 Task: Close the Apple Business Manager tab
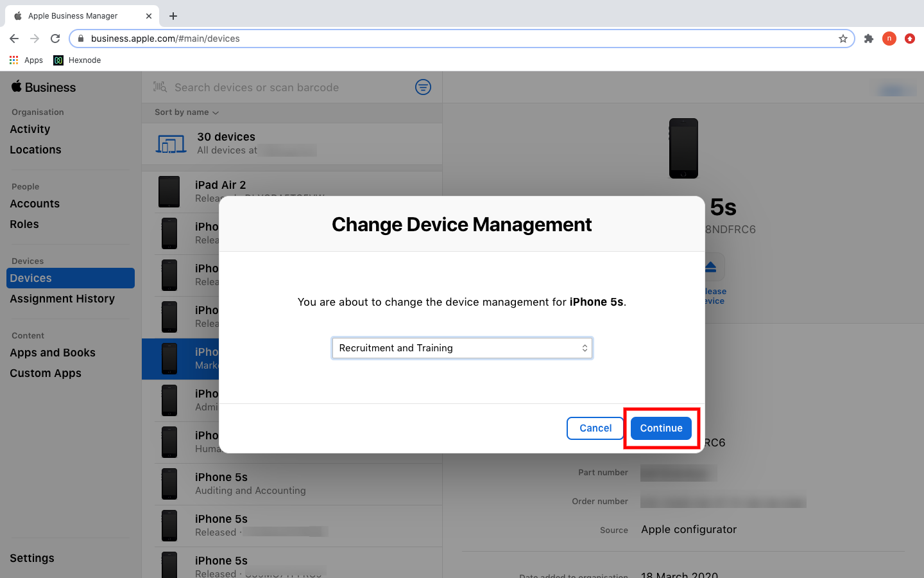pyautogui.click(x=149, y=16)
